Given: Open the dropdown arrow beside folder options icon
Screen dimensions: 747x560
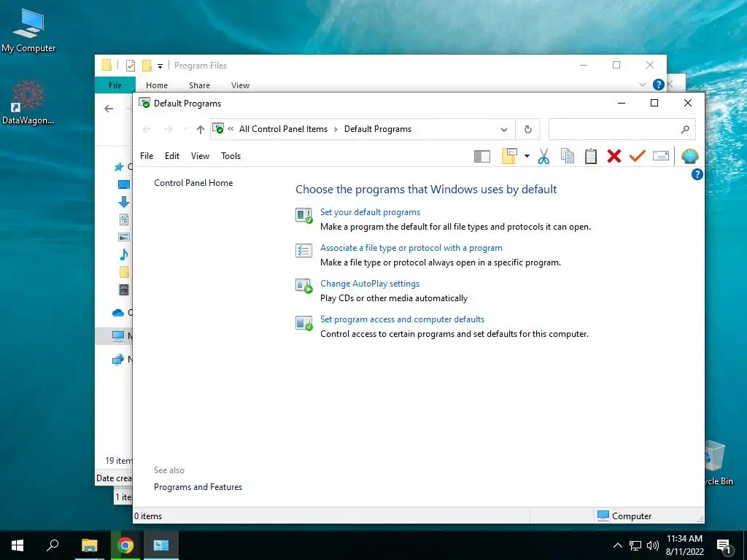Looking at the screenshot, I should point(527,156).
